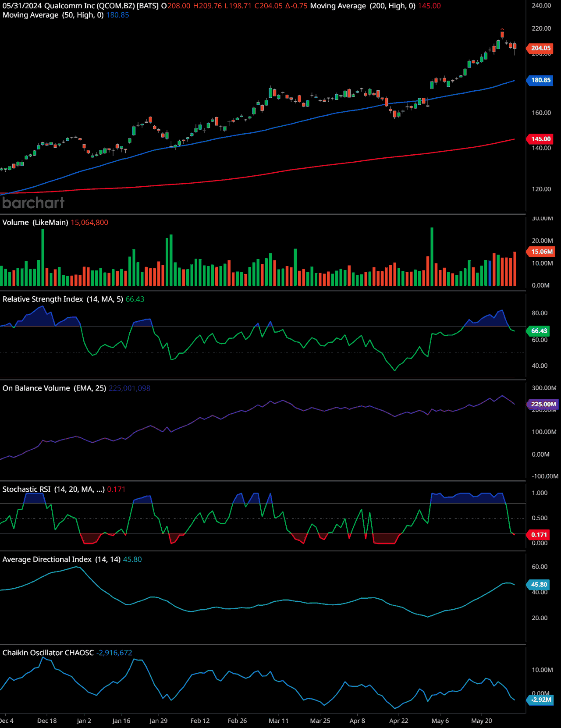Click the chart title 'Qualcomm Inc (QCOM.BZ)'
The height and width of the screenshot is (728, 561).
click(x=89, y=6)
